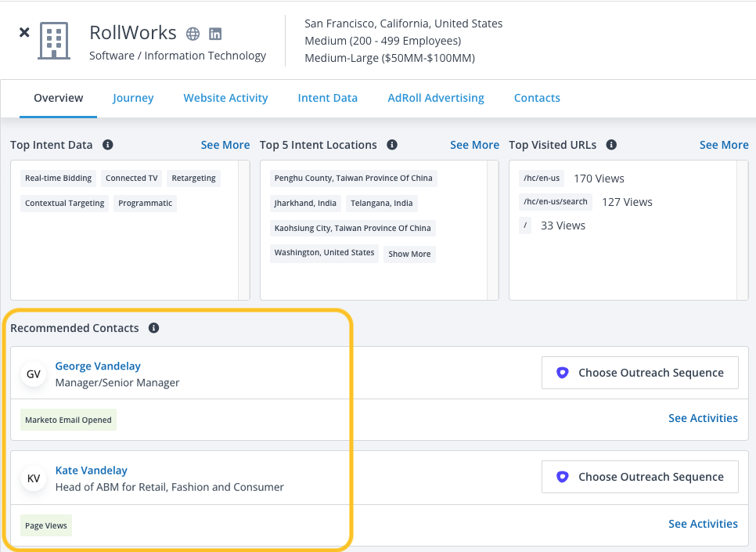Click the Recommended Contacts info icon
This screenshot has width=756, height=552.
click(x=154, y=328)
